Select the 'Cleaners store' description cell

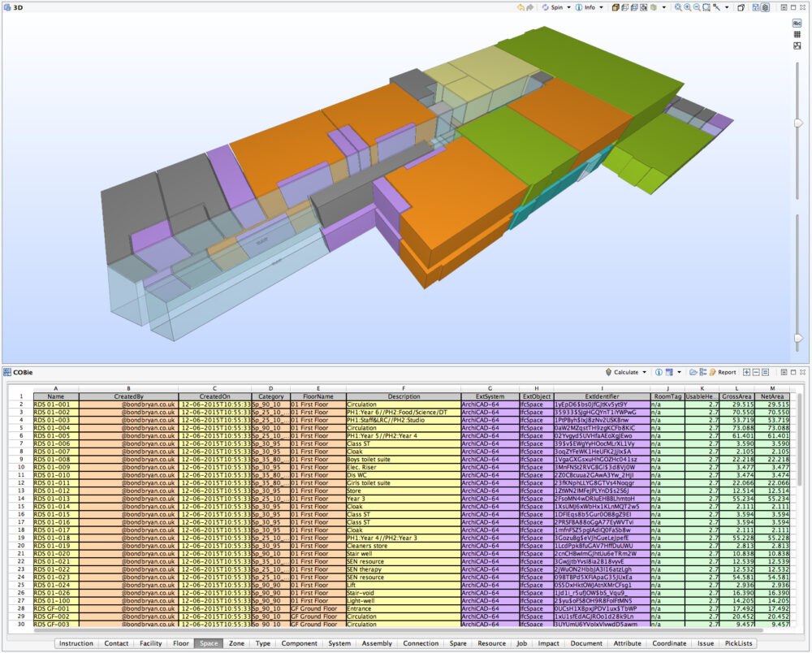pyautogui.click(x=404, y=546)
